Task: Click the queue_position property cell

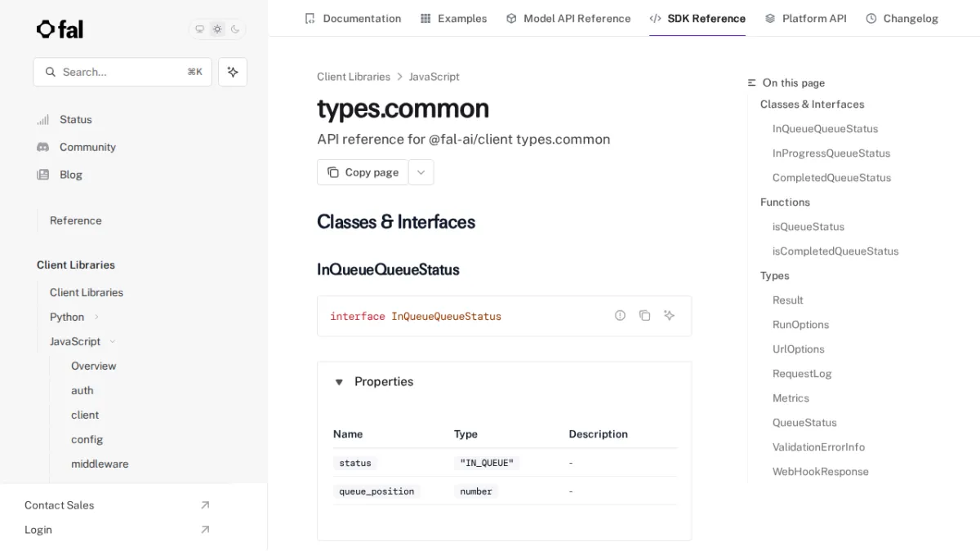Action: click(x=376, y=491)
